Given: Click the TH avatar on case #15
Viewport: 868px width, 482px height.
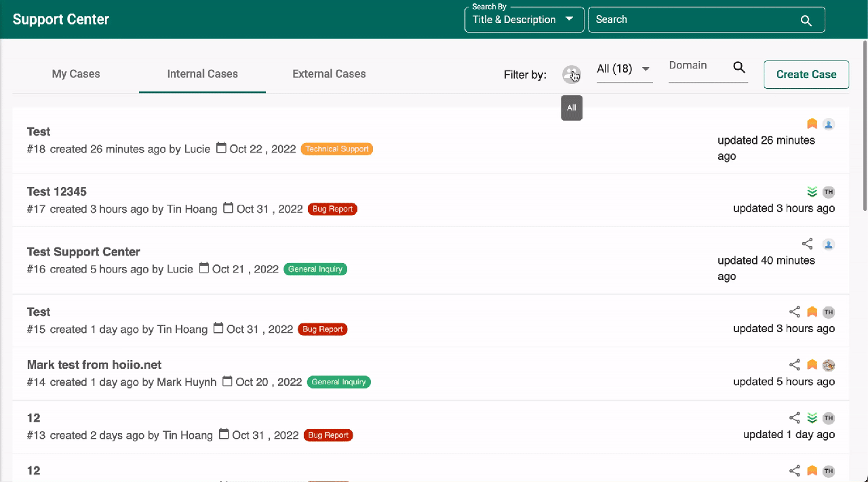Looking at the screenshot, I should tap(828, 312).
